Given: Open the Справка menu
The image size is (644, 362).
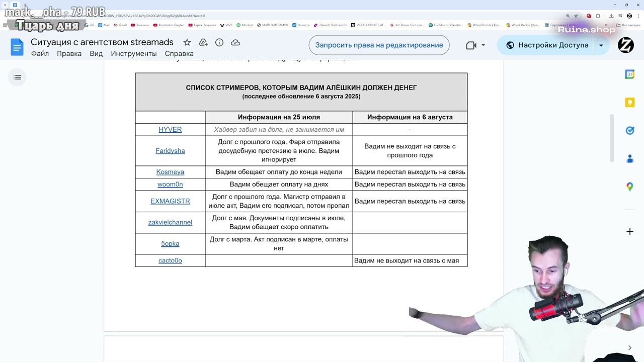Looking at the screenshot, I should tap(179, 54).
